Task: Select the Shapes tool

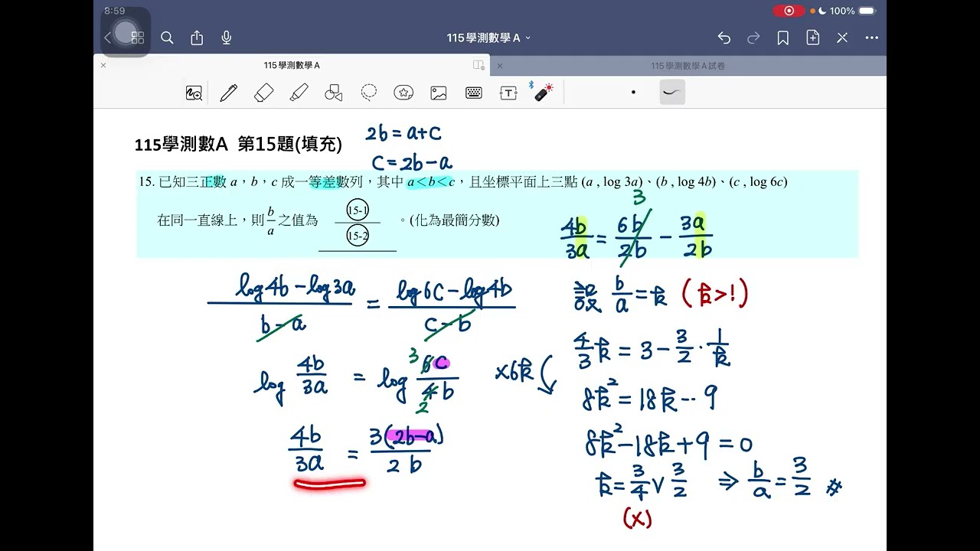Action: click(x=333, y=93)
